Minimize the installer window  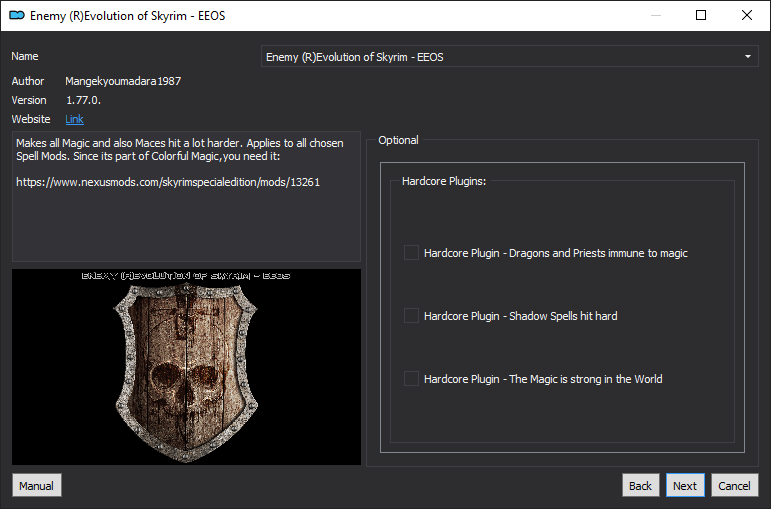[x=655, y=15]
